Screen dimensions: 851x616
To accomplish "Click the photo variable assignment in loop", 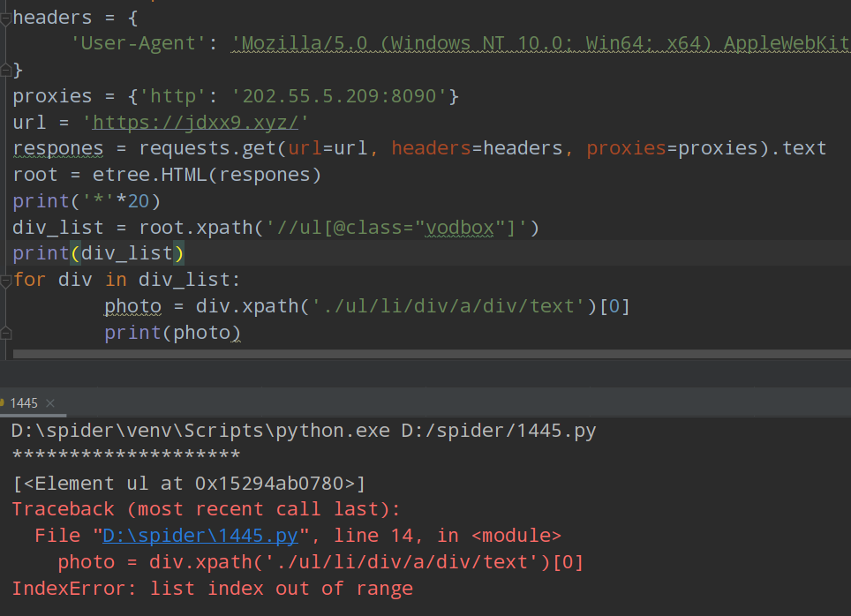I will coord(132,306).
